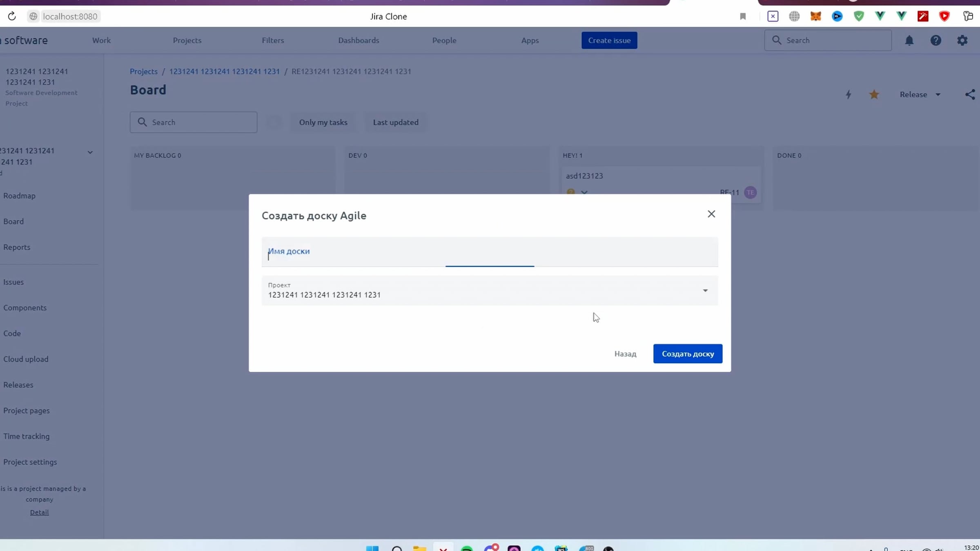The width and height of the screenshot is (980, 551).
Task: Launch File Explorer from taskbar
Action: click(419, 548)
